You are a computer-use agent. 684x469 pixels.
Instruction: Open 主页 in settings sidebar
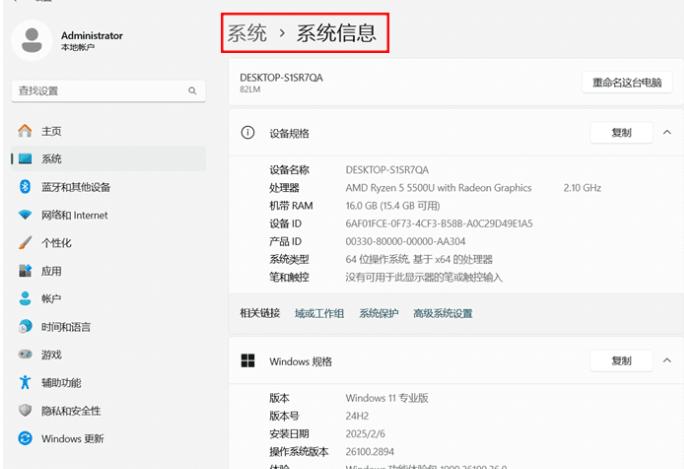point(108,131)
